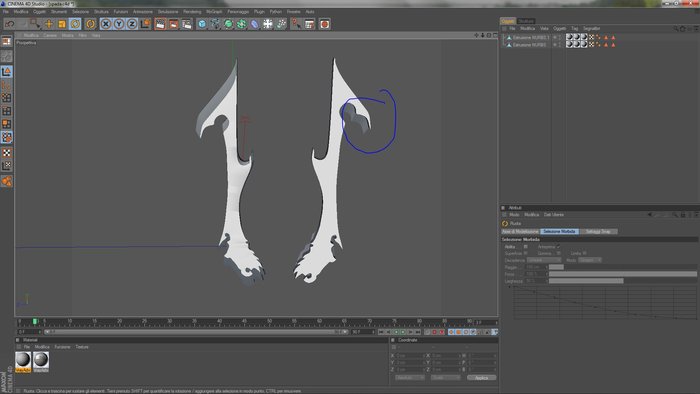Activate the Rotate tool in the toolbar

coord(75,24)
